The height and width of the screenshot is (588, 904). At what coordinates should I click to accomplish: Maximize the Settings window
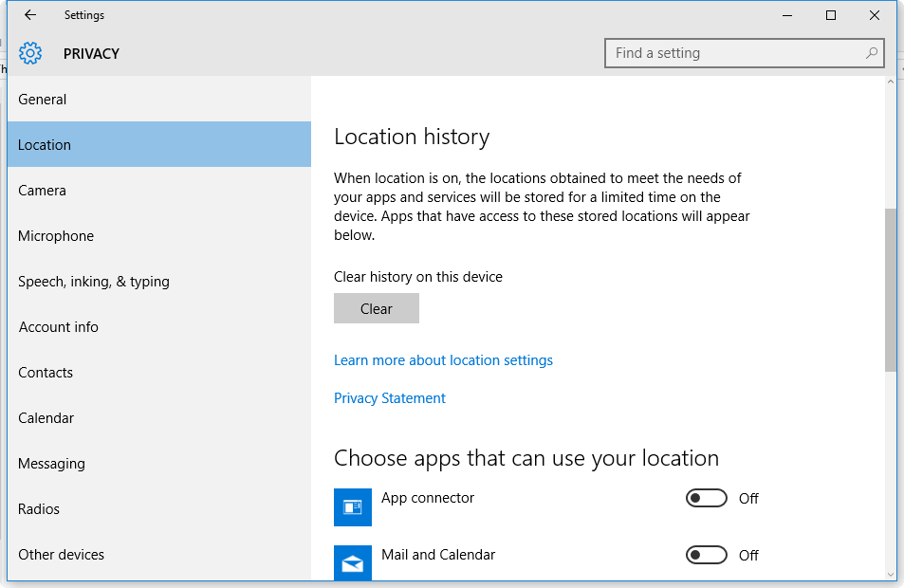(831, 15)
